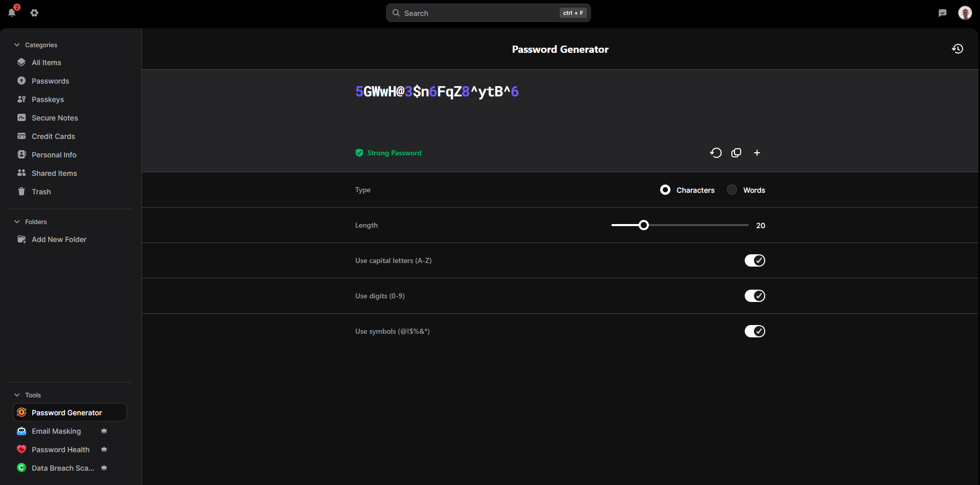
Task: Click the plus icon to save password
Action: (757, 153)
